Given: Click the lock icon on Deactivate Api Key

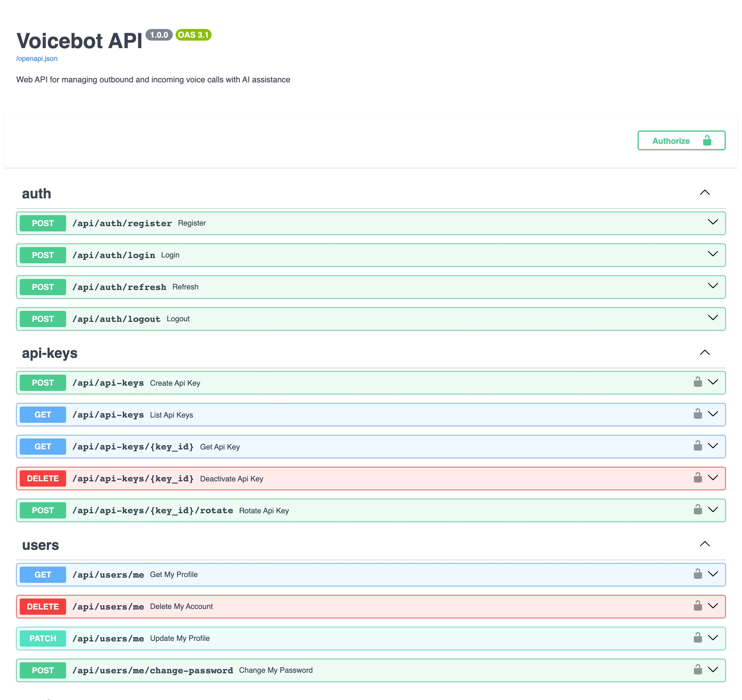Looking at the screenshot, I should click(x=698, y=478).
